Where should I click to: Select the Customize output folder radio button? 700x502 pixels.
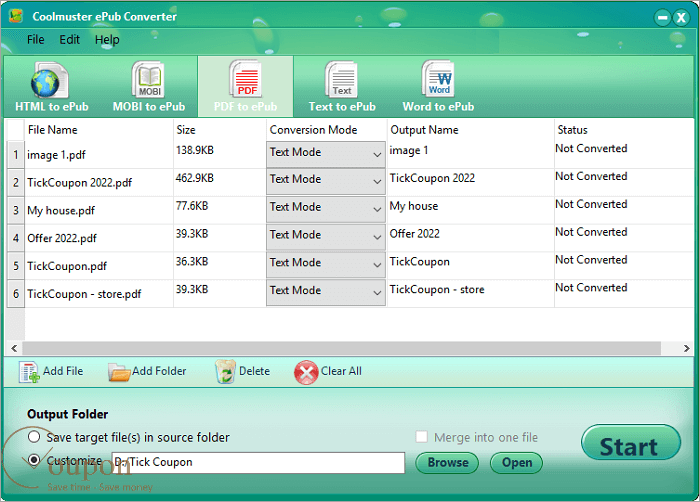[34, 460]
